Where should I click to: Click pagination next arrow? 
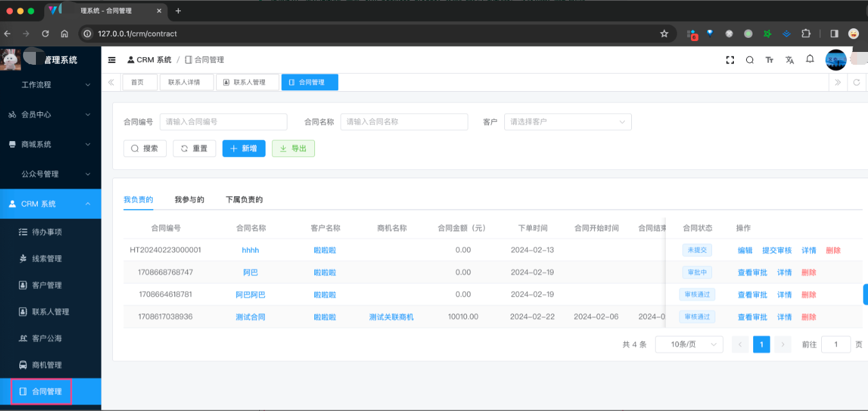point(783,344)
